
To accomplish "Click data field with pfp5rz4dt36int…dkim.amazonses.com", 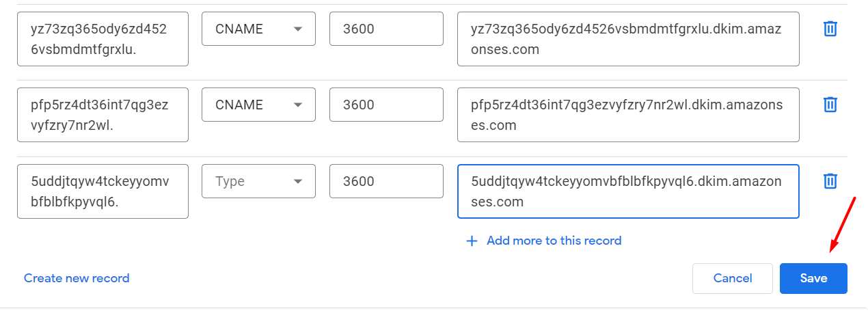I will pyautogui.click(x=627, y=115).
